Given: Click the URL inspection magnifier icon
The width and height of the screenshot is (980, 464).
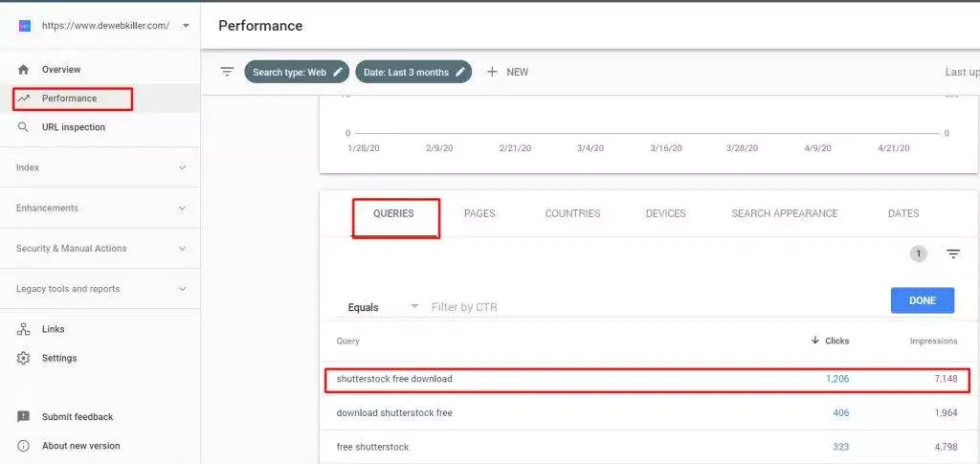Looking at the screenshot, I should pyautogui.click(x=23, y=127).
